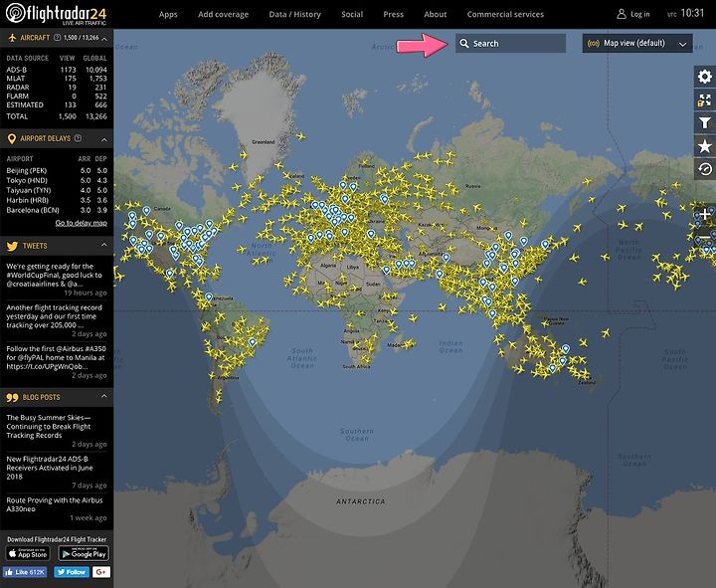Image resolution: width=716 pixels, height=588 pixels.
Task: Collapse the Airport Delays panel
Action: [104, 139]
